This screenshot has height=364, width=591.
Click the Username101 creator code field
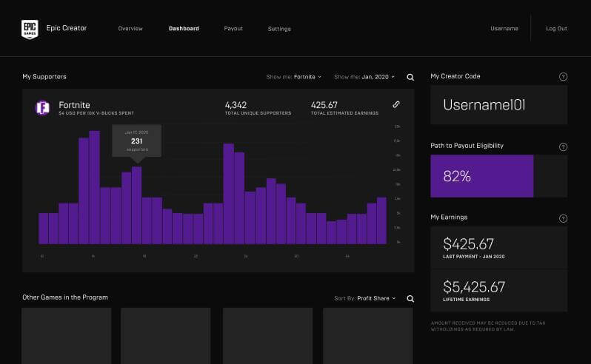tap(498, 105)
